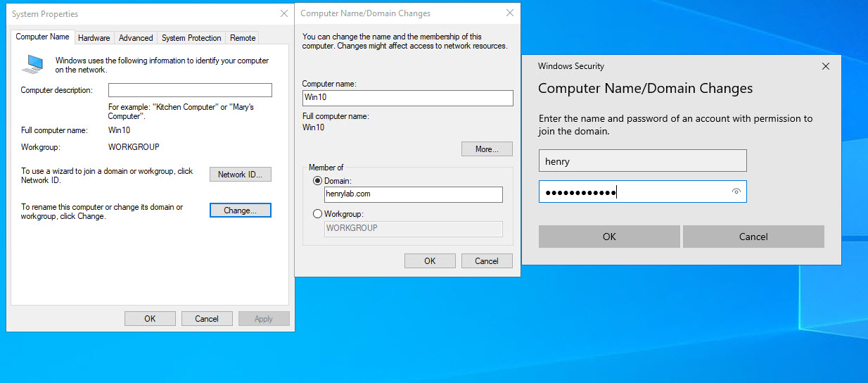Close the Windows Security dialog
The image size is (868, 383).
pos(826,66)
